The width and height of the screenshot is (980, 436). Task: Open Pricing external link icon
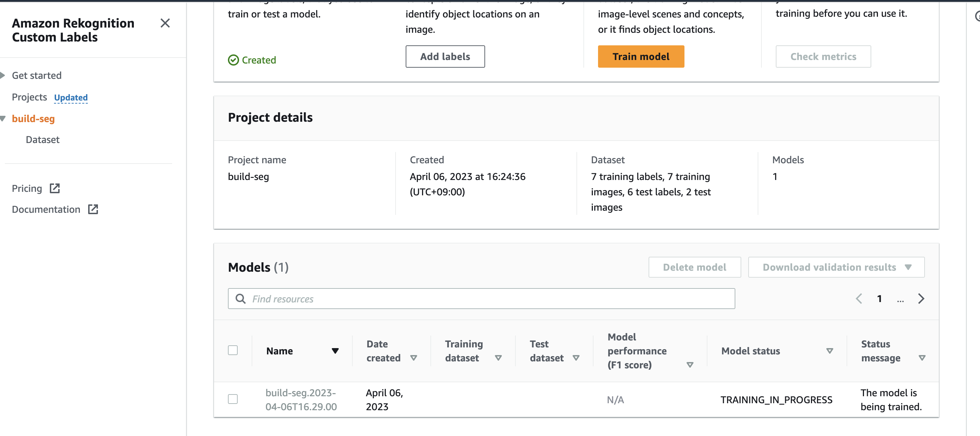coord(55,188)
